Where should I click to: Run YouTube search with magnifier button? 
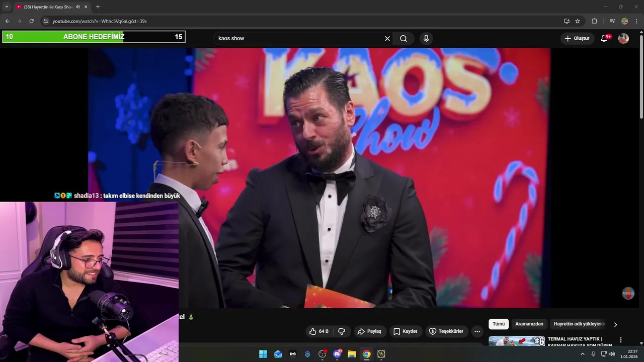[x=404, y=38]
